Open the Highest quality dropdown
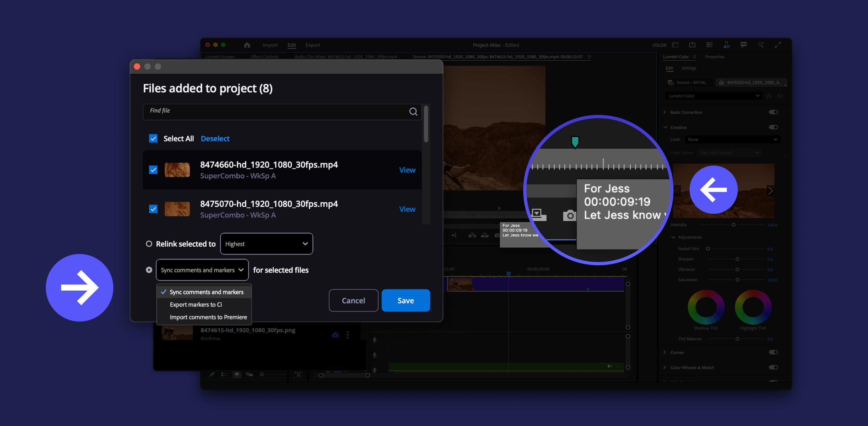This screenshot has width=868, height=426. point(266,244)
